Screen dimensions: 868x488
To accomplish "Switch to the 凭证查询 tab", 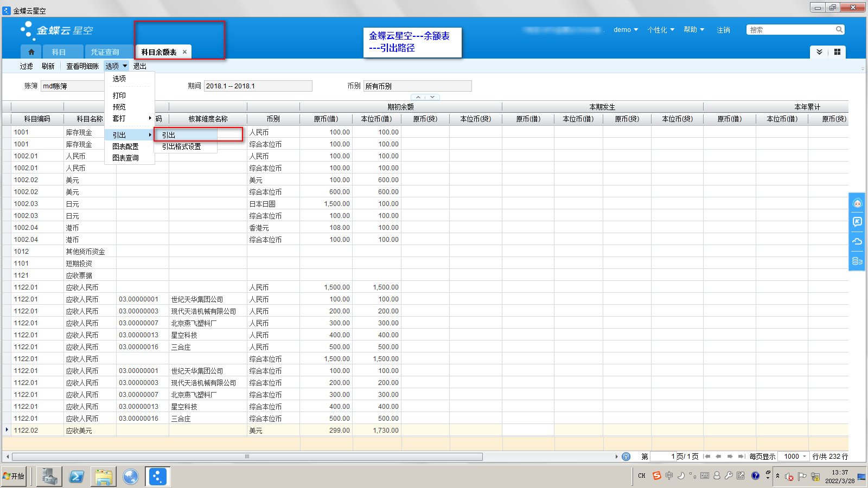I will [x=105, y=52].
